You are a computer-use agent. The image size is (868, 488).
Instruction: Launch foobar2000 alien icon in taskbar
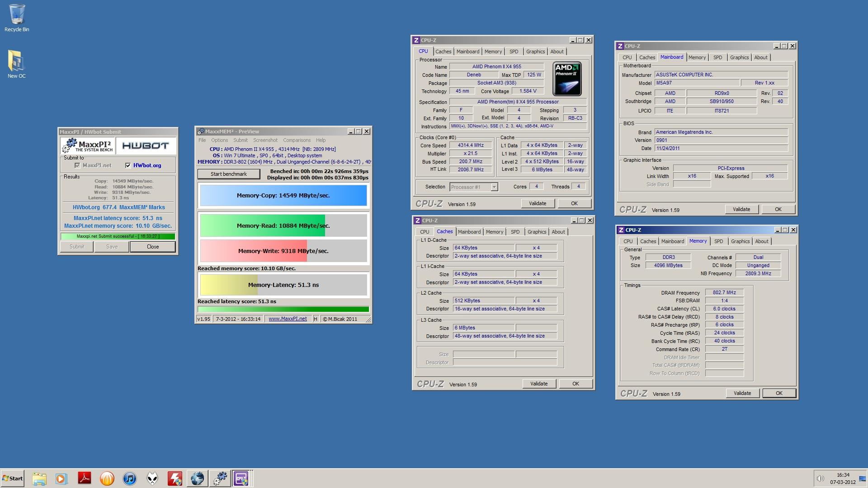click(x=152, y=479)
